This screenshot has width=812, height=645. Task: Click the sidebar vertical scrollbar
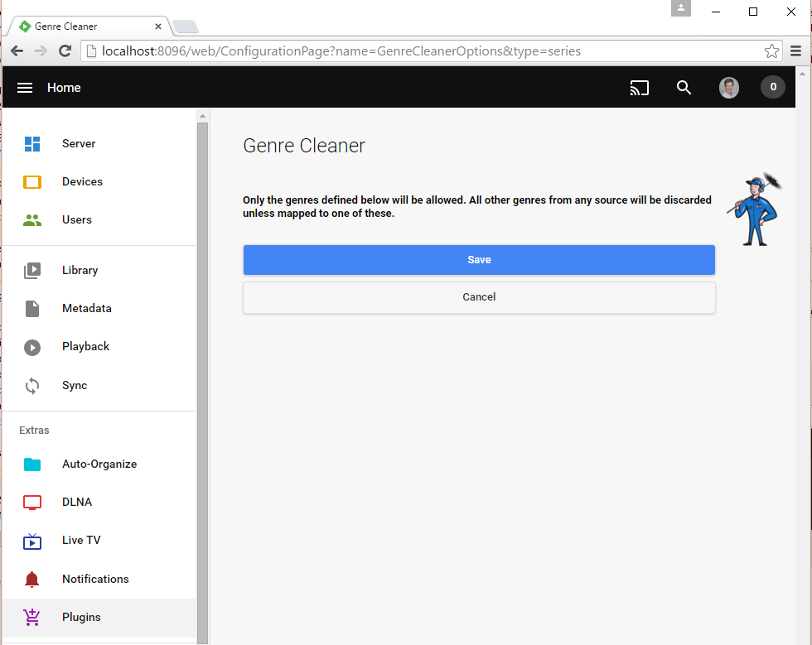202,373
